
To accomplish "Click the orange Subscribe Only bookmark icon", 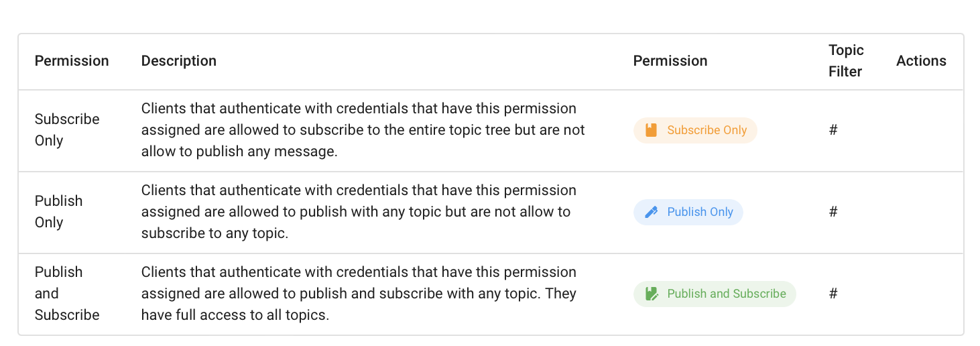I will coord(651,130).
